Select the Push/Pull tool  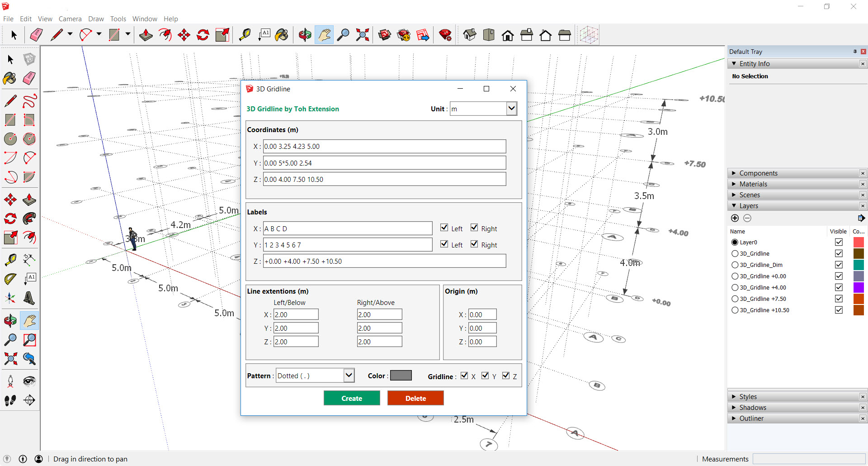(x=146, y=34)
